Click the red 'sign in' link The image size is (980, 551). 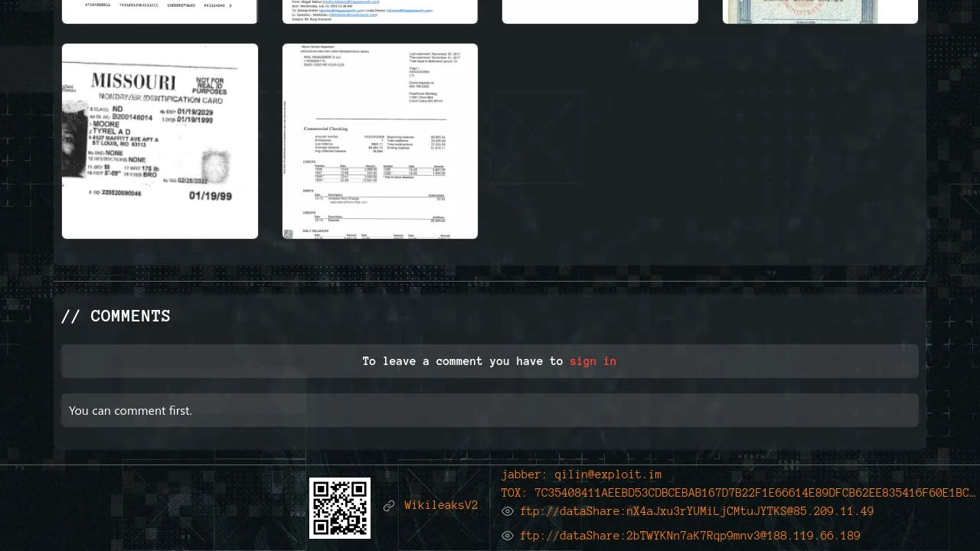(593, 361)
